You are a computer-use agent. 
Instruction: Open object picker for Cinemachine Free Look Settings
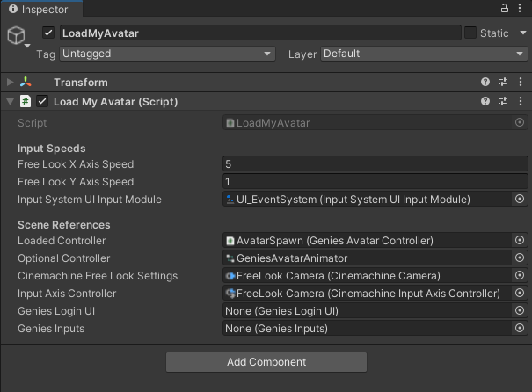(x=520, y=276)
